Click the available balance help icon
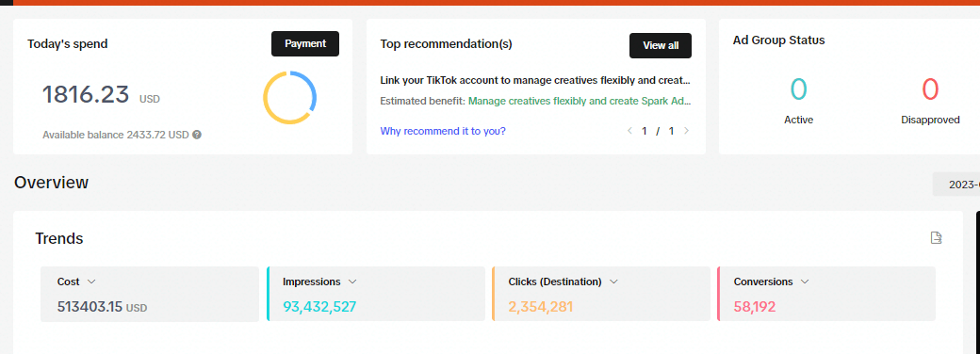Image resolution: width=980 pixels, height=354 pixels. pyautogui.click(x=197, y=135)
